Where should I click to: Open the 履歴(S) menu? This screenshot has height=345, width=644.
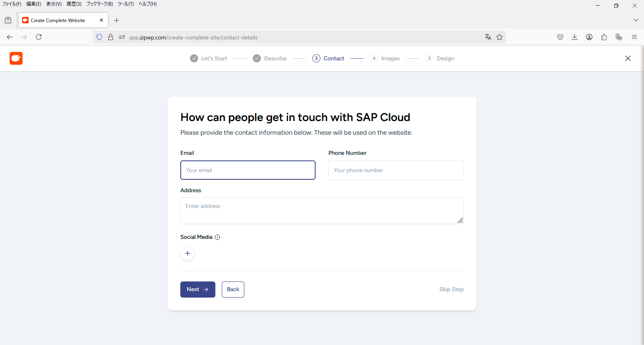pos(74,4)
